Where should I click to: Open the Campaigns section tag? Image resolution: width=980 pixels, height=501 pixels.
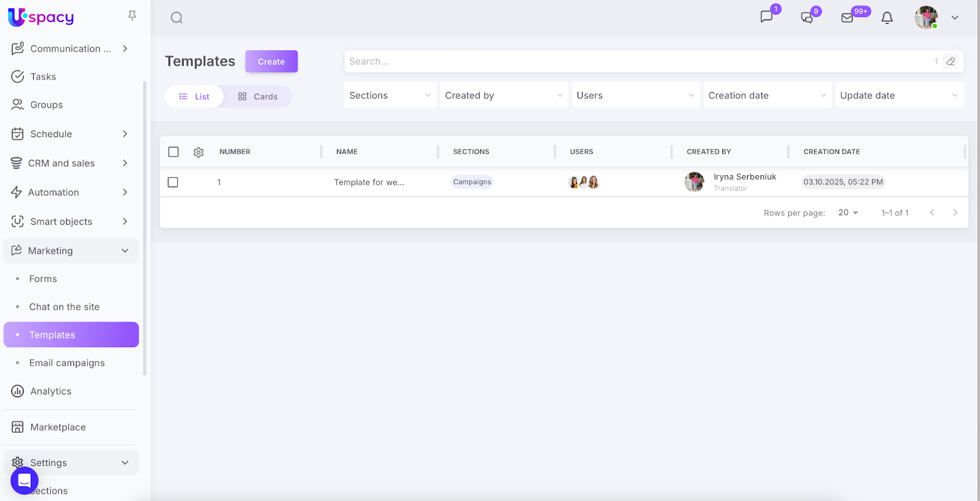tap(472, 182)
